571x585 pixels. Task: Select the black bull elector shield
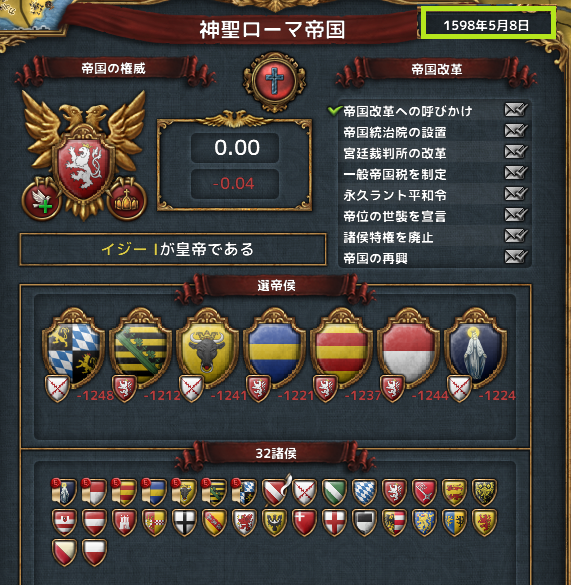(x=208, y=348)
